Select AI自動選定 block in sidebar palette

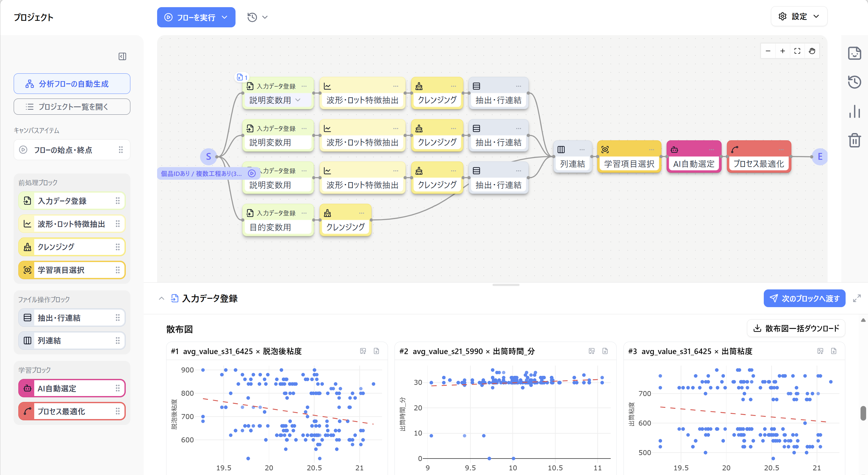[x=72, y=388]
